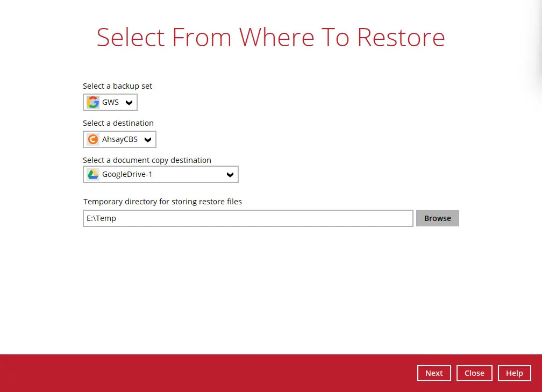Open the document copy destination dropdown
Image resolution: width=542 pixels, height=392 pixels.
[x=230, y=174]
